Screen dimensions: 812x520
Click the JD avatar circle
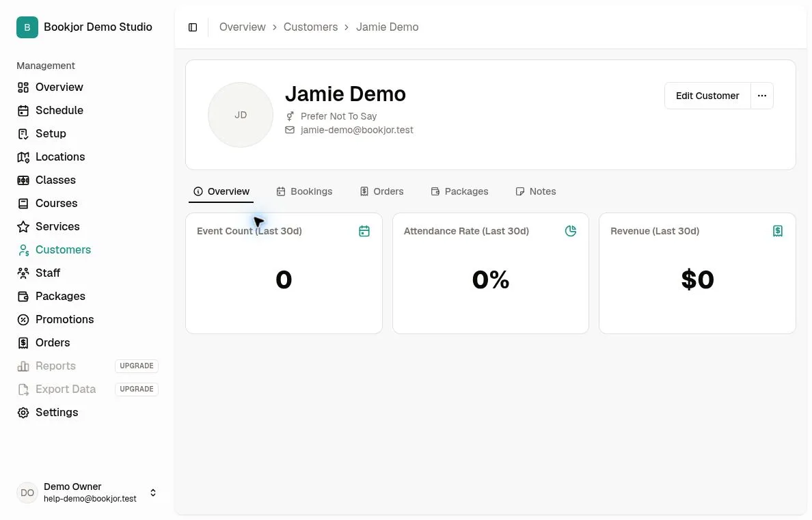241,115
